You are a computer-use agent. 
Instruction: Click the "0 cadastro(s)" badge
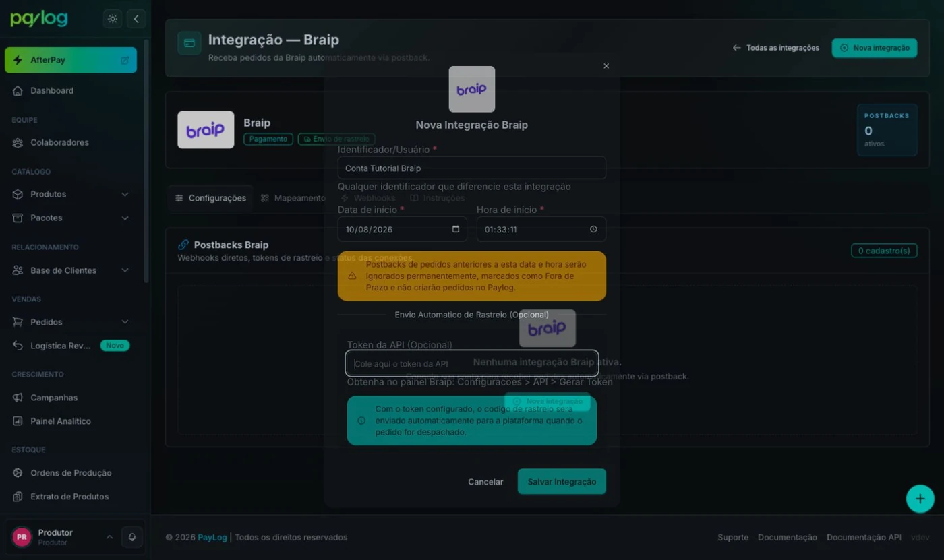click(884, 251)
